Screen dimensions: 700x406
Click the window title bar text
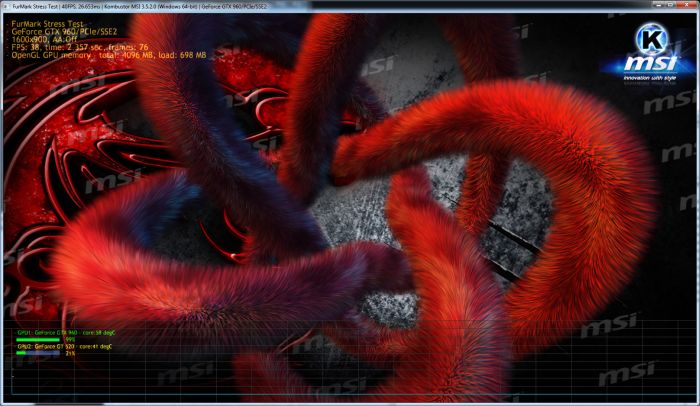(140, 6)
